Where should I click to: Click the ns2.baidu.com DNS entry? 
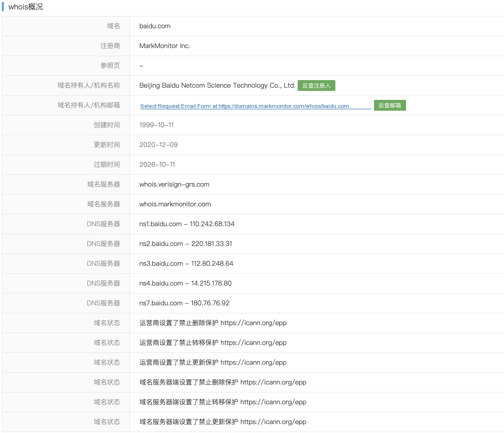(186, 244)
